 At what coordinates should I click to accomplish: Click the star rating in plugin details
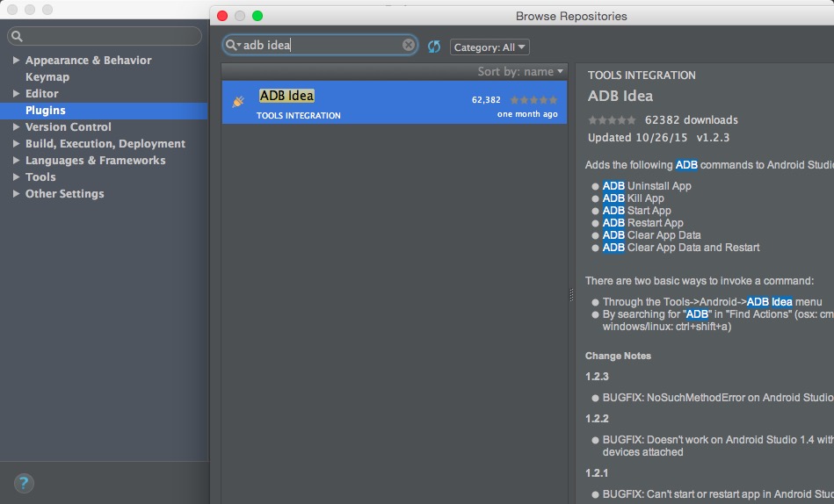click(612, 120)
